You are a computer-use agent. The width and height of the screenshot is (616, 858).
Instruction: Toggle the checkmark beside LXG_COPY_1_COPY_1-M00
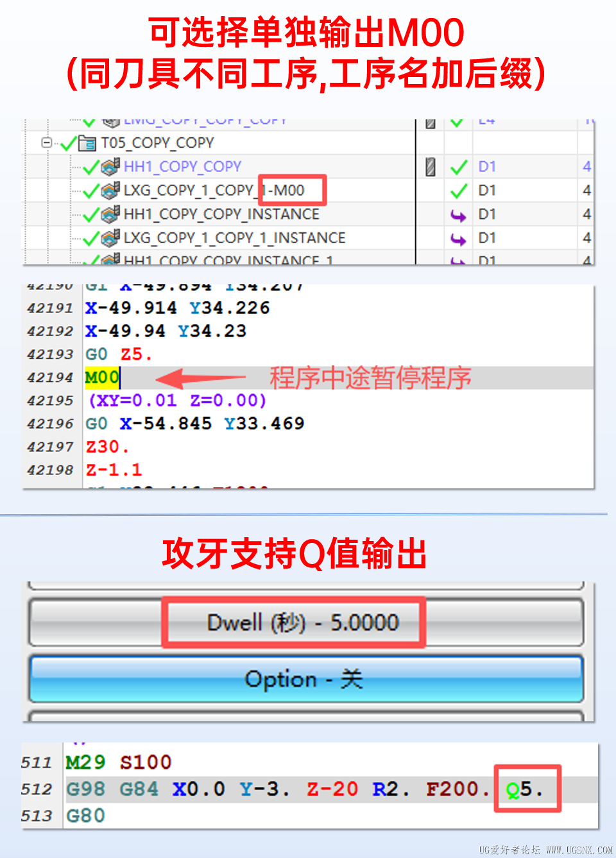coord(91,190)
